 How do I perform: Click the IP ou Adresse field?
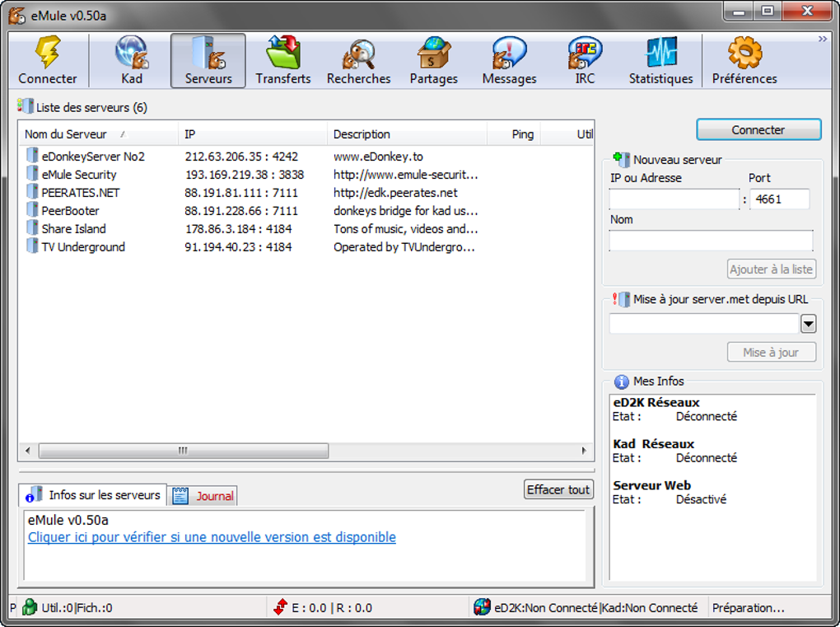[674, 199]
